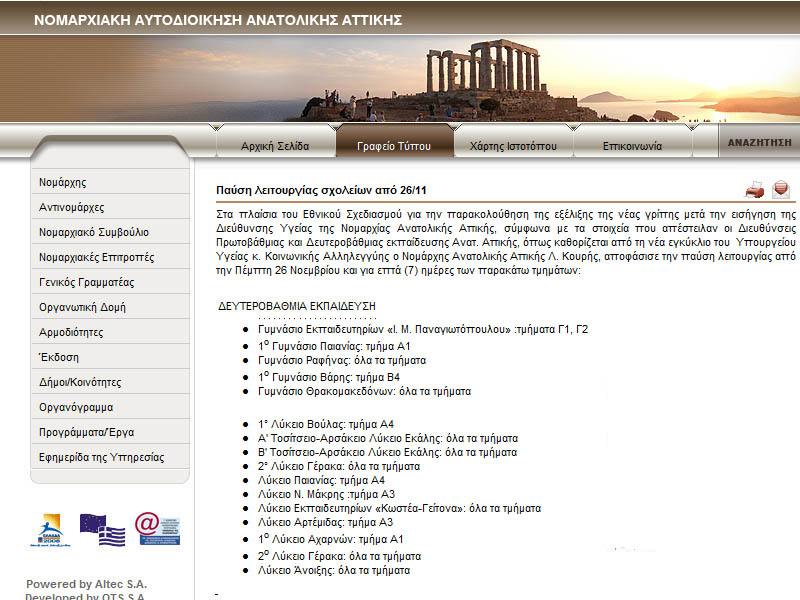The image size is (800, 600).
Task: Click the Λύκειο Ν. Μάκρης: τμήμα Α3 row
Action: (x=327, y=494)
